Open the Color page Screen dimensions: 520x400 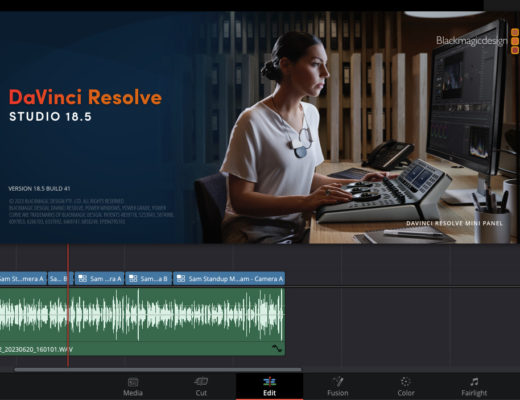tap(406, 387)
